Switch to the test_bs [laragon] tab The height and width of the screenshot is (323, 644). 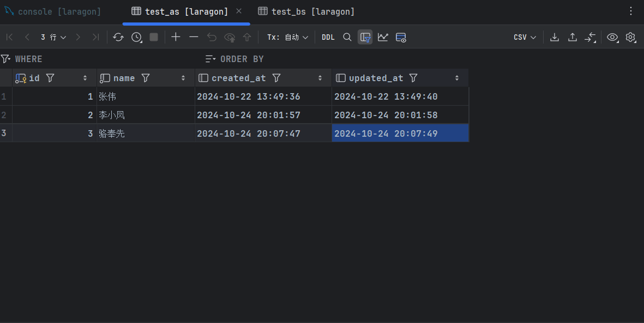click(306, 11)
